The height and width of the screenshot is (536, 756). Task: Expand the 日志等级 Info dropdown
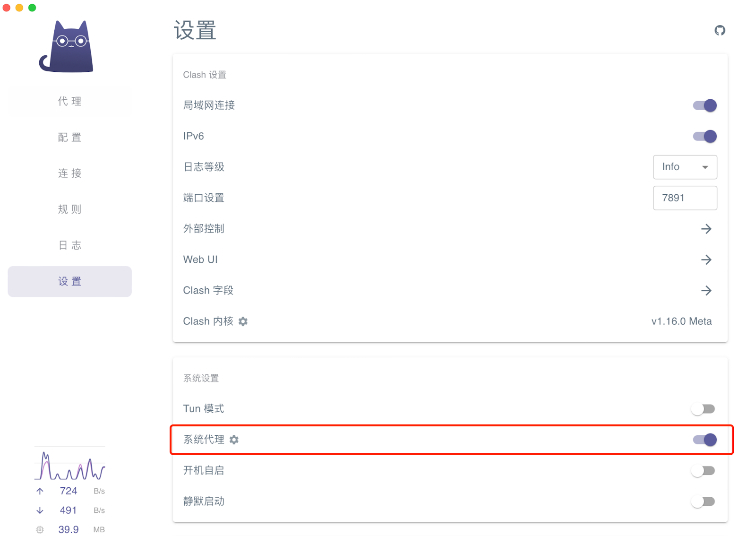click(685, 167)
